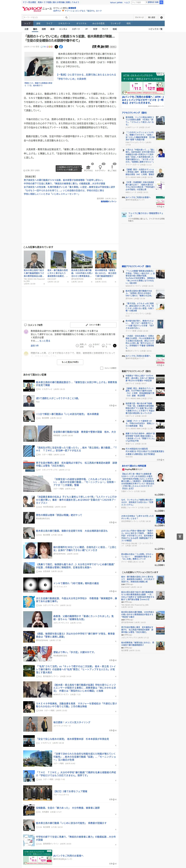Screen dimensions: 186x868
Task: Open the 返信 5件 replies
Action: [x=34, y=346]
